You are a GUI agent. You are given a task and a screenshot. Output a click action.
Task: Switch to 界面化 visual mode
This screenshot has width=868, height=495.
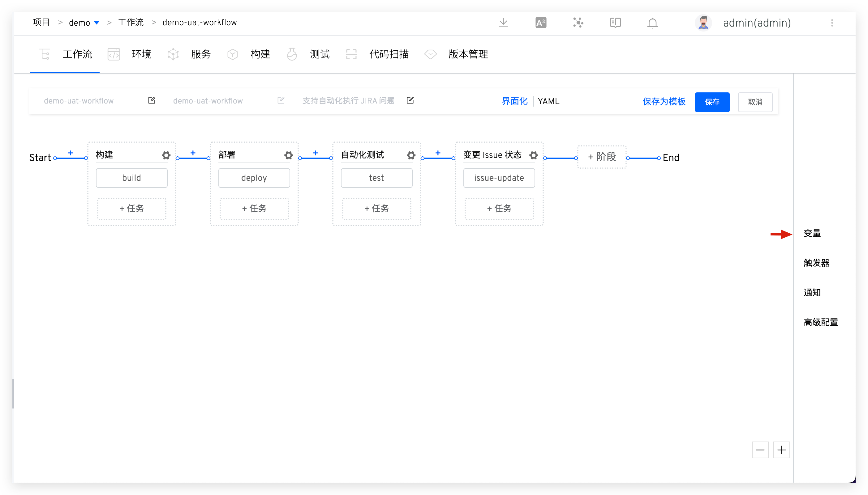(x=514, y=101)
